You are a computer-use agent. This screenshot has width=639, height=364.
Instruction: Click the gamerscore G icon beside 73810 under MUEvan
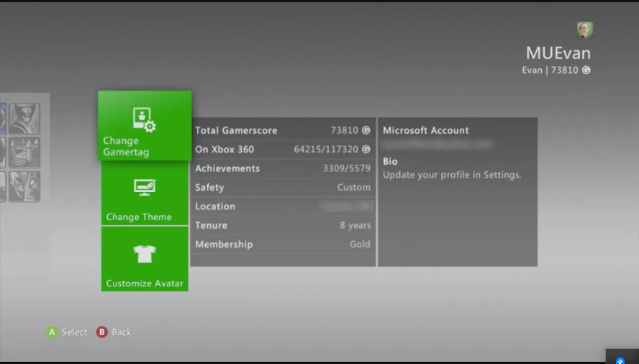(x=586, y=70)
